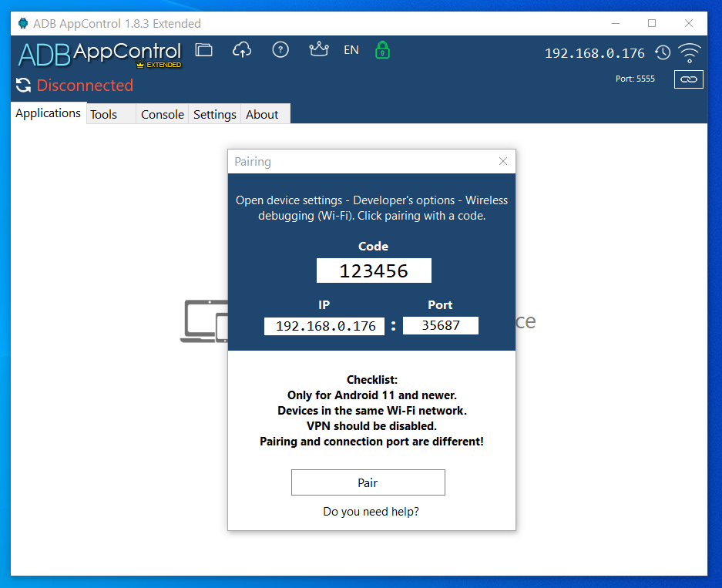Go to the Settings tab
This screenshot has height=588, width=722.
tap(214, 114)
